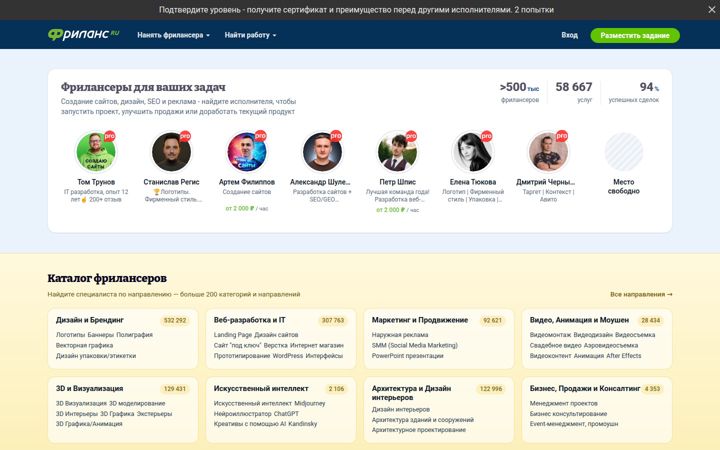
Task: Click the empty Место свободно placeholder circle
Action: click(624, 152)
